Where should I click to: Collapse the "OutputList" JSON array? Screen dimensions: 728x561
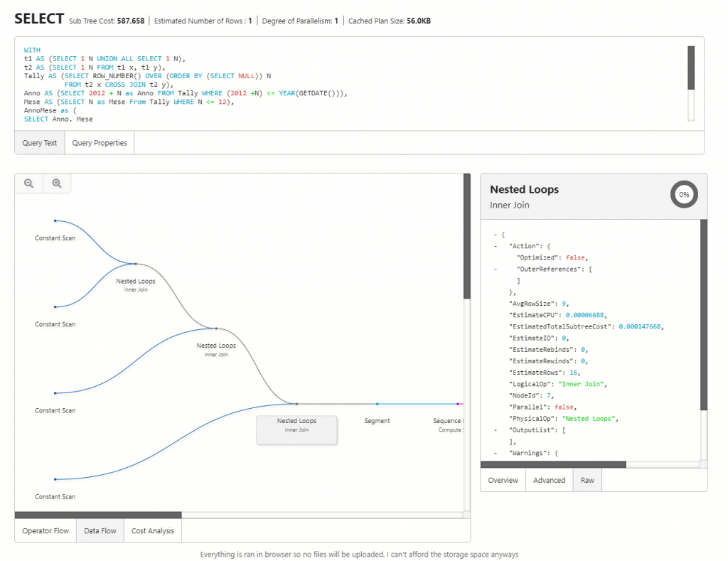pos(496,430)
